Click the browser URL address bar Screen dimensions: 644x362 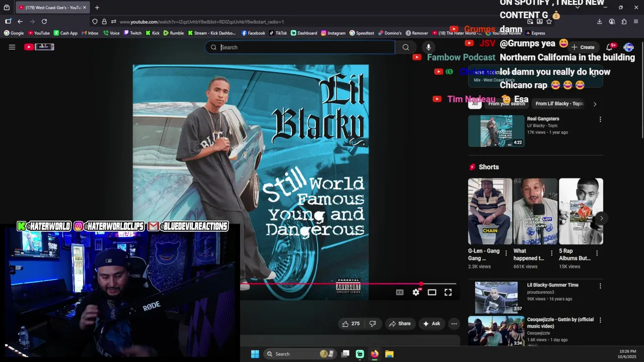pyautogui.click(x=322, y=22)
